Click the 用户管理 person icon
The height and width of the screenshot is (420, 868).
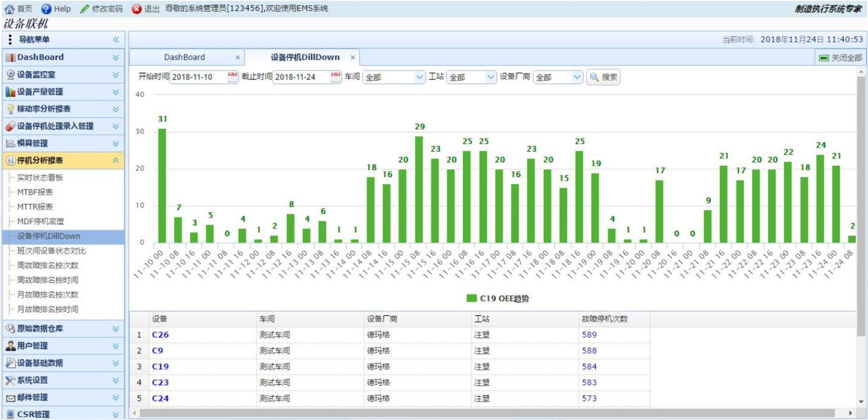pyautogui.click(x=10, y=346)
